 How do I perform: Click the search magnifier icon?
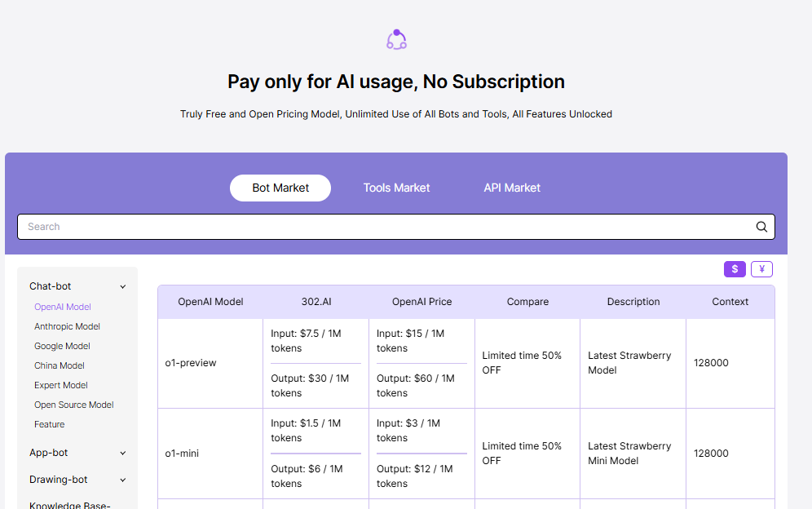pyautogui.click(x=761, y=227)
